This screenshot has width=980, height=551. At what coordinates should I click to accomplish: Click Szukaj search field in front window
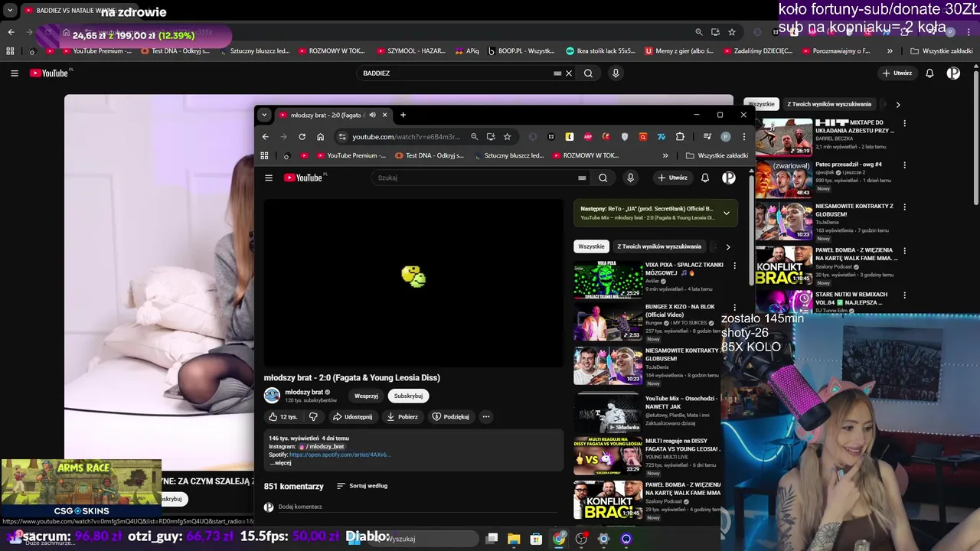click(x=475, y=178)
